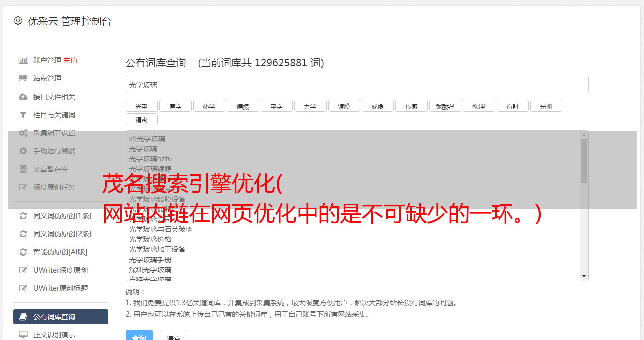
Task: Click monitor icon next to 正文识别演示
Action: (23, 335)
